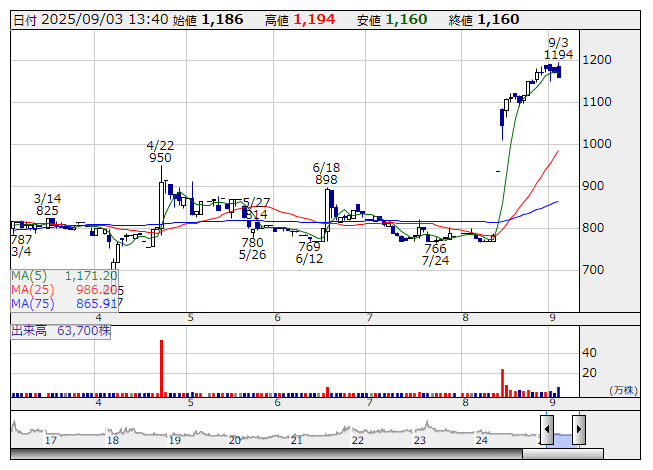Viewport: 653px width, 470px height.
Task: Click the 40 volume axis label
Action: click(589, 353)
